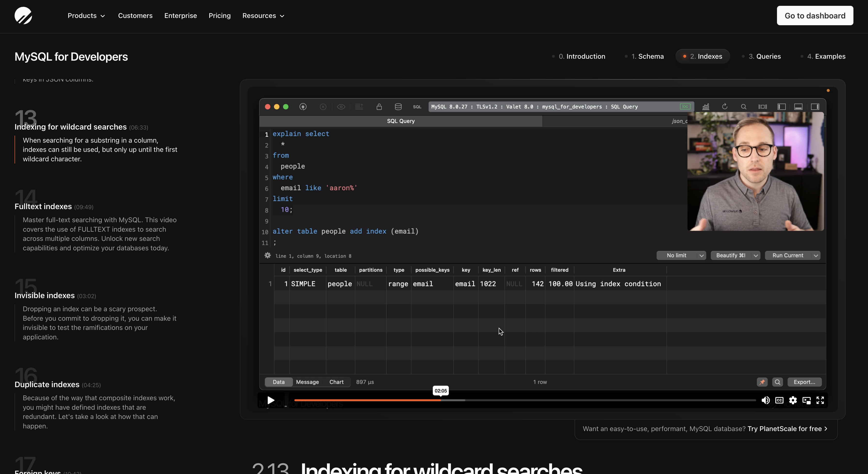This screenshot has width=868, height=474.
Task: Click the PlanetScale logo
Action: point(23,16)
